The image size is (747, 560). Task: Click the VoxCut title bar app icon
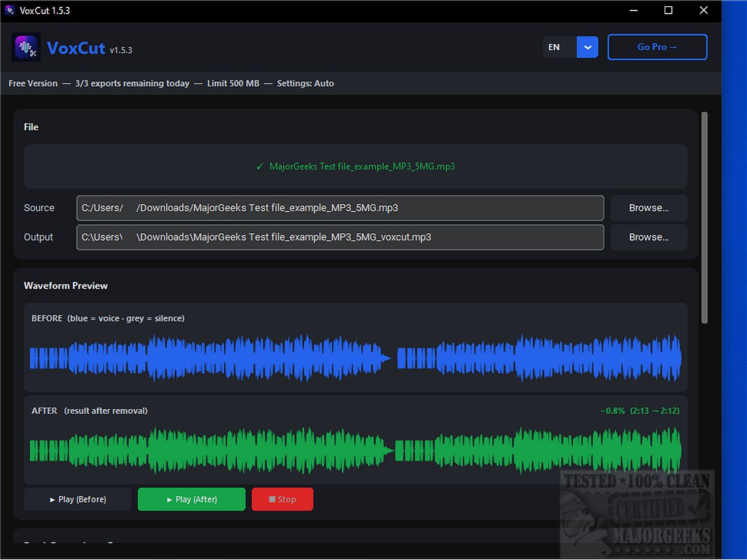click(x=9, y=10)
